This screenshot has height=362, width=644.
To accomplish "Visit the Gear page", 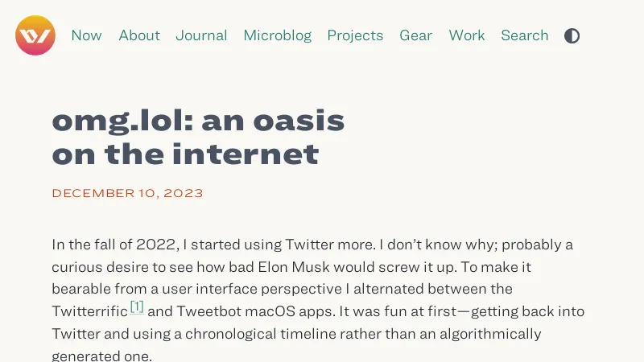I will point(416,35).
